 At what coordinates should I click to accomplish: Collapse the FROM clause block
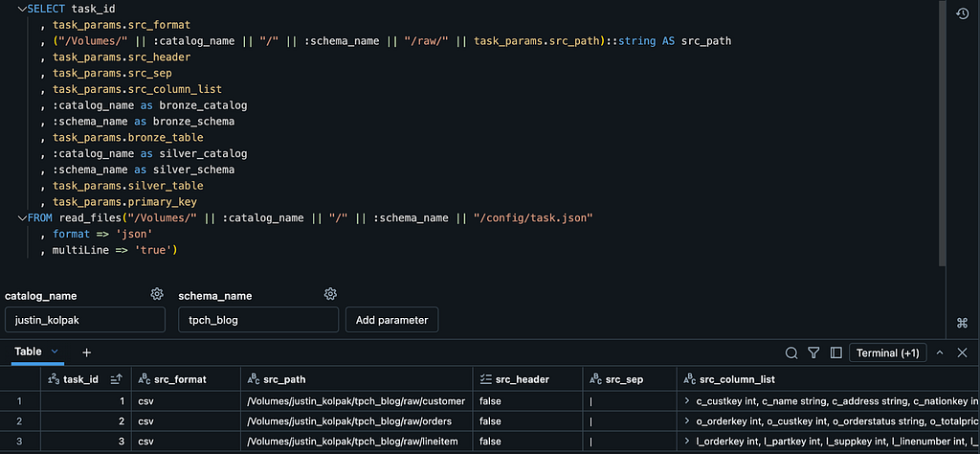pyautogui.click(x=22, y=217)
